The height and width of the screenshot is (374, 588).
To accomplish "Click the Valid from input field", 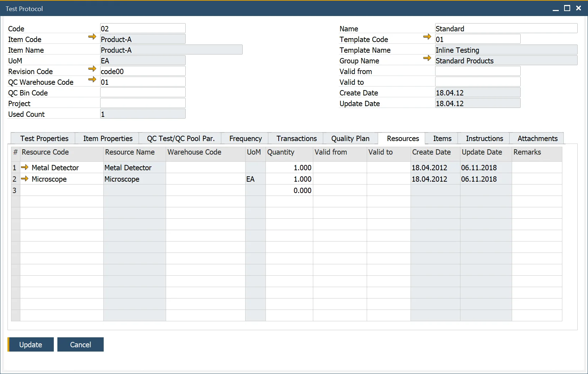I will click(478, 71).
